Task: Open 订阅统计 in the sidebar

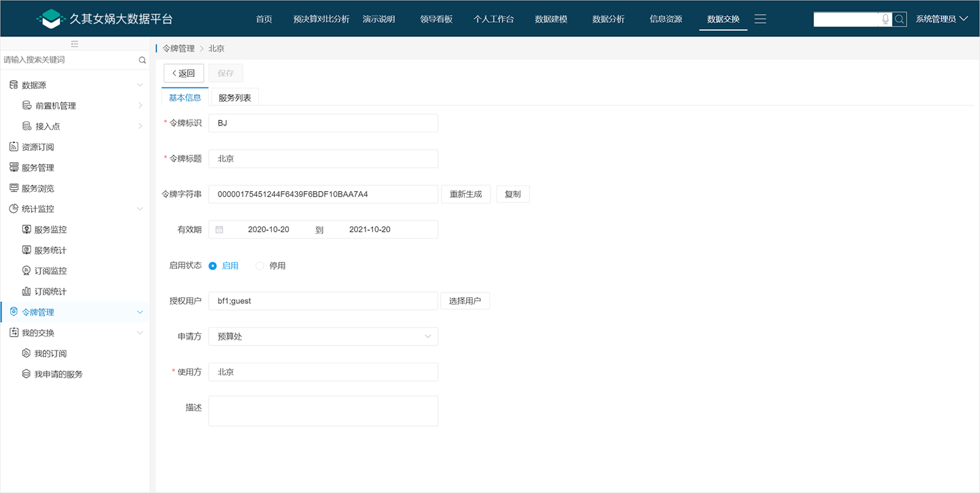Action: 50,292
